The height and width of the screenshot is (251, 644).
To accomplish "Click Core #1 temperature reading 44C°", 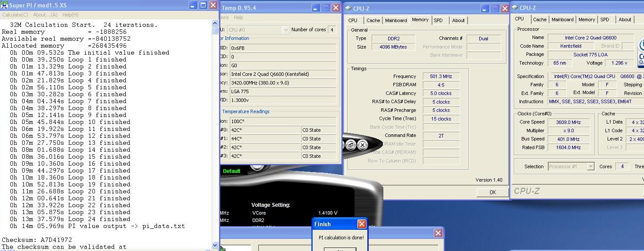I will pos(265,139).
